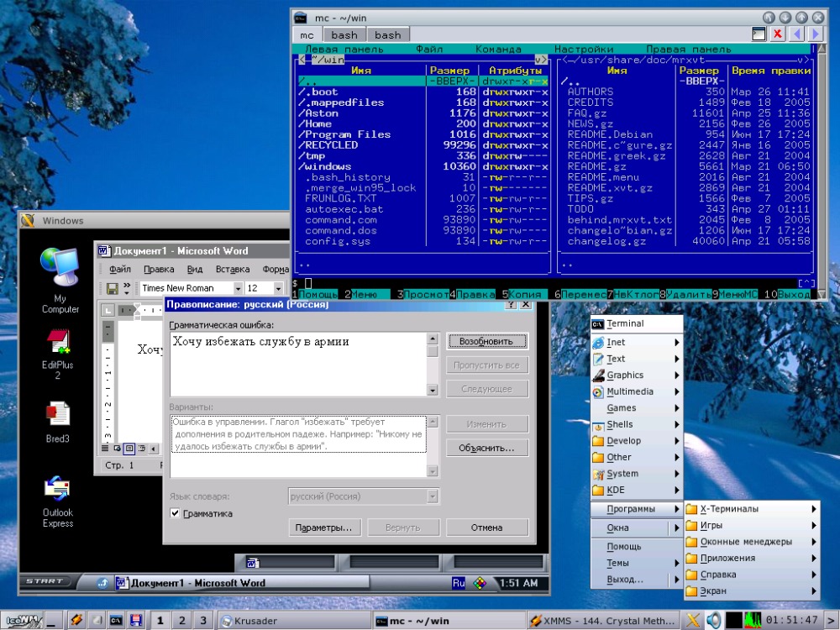Open the My Computer desktop icon
840x630 pixels.
(60, 280)
